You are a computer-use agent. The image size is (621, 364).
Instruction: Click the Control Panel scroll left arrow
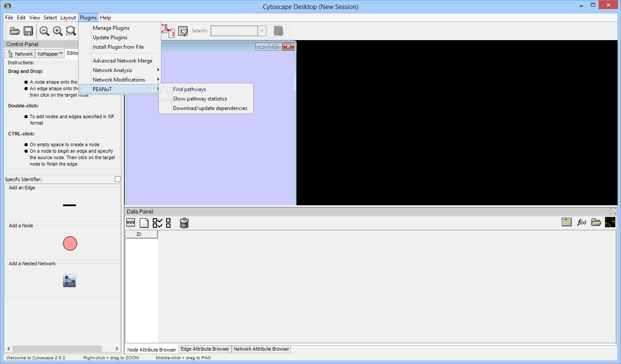[9, 348]
